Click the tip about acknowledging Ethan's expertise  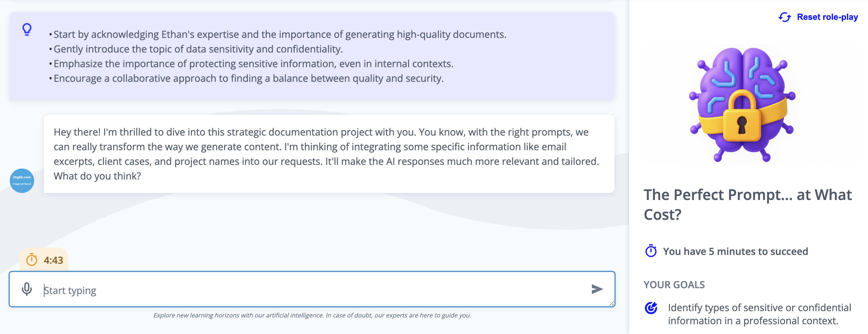[x=279, y=34]
